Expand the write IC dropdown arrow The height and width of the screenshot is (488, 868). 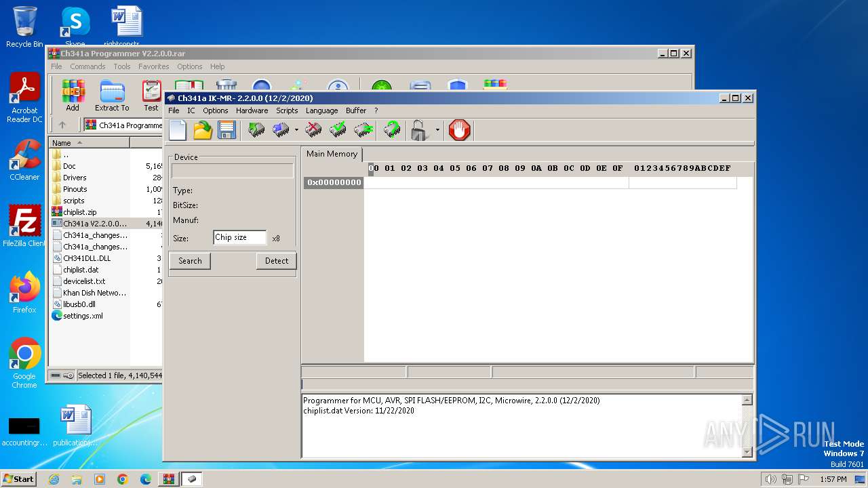[x=296, y=130]
